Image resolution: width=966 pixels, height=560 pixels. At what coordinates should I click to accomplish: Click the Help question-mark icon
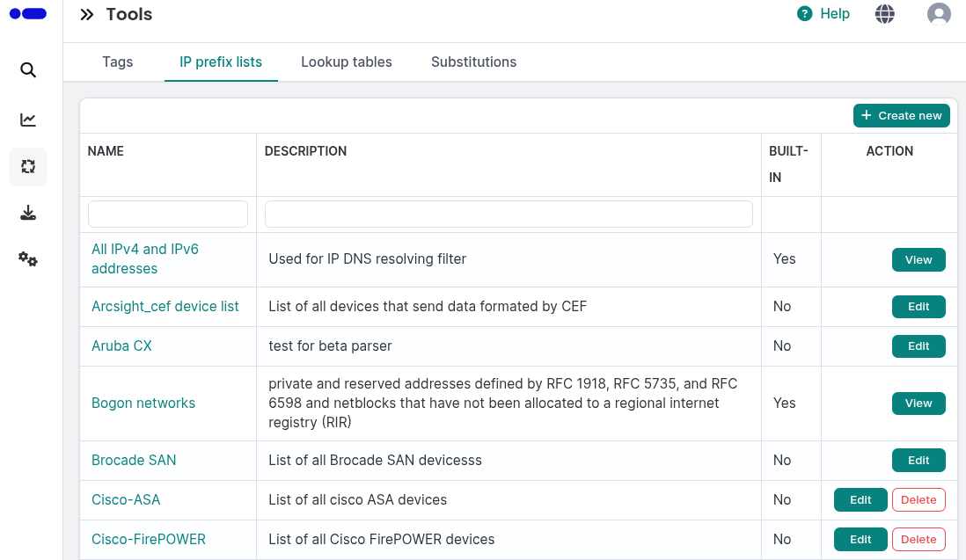tap(803, 13)
